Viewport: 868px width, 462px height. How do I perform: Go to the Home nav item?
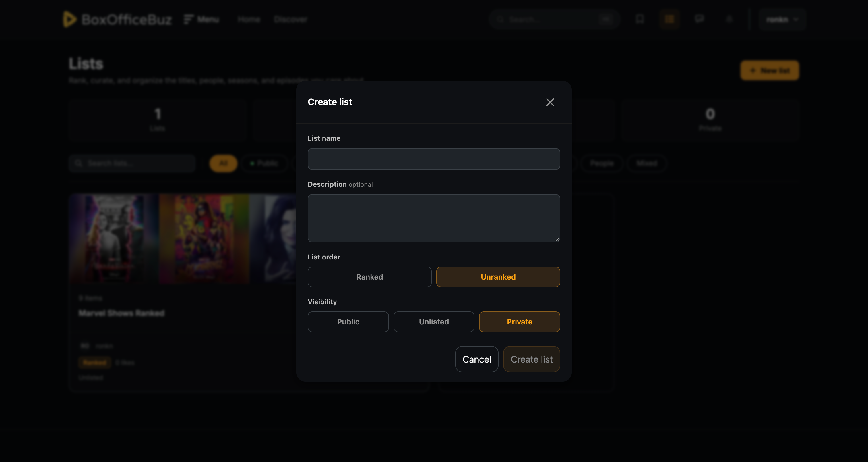pyautogui.click(x=249, y=20)
